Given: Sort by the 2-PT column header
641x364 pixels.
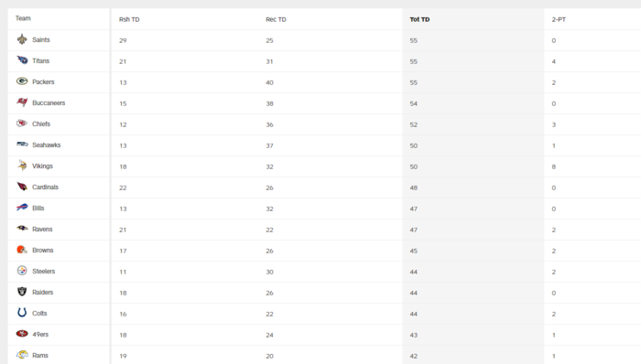Looking at the screenshot, I should pyautogui.click(x=559, y=19).
